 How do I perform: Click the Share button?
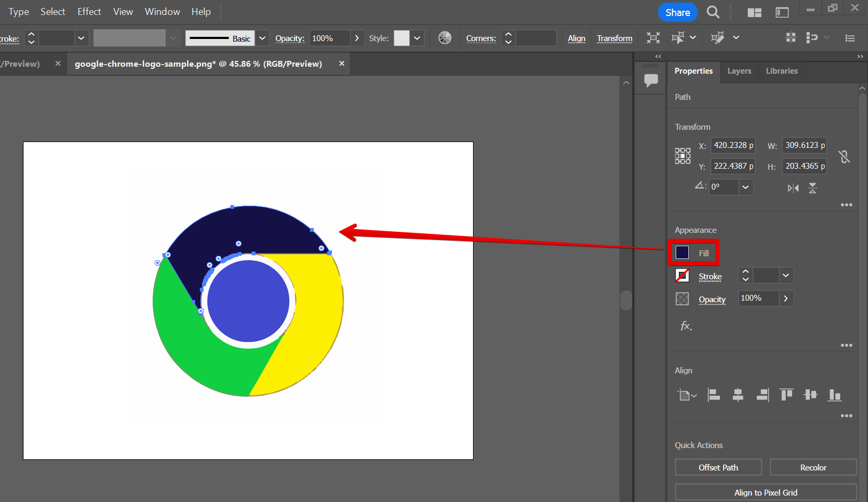677,12
